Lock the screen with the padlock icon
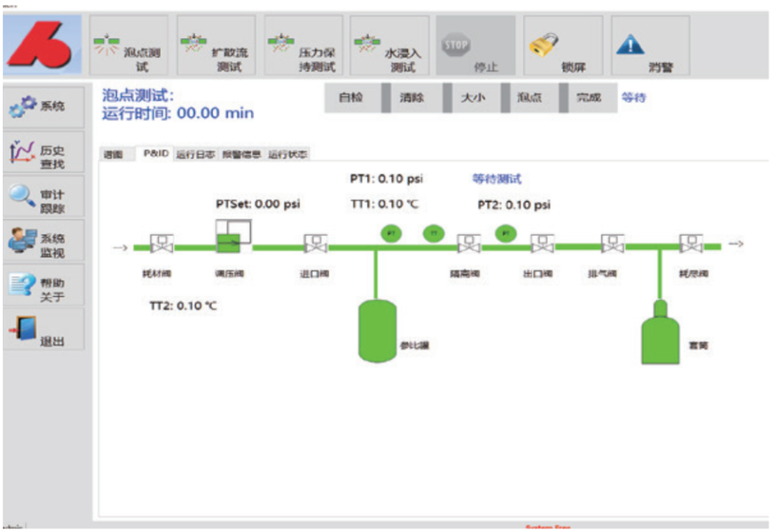The image size is (775, 532). (562, 47)
